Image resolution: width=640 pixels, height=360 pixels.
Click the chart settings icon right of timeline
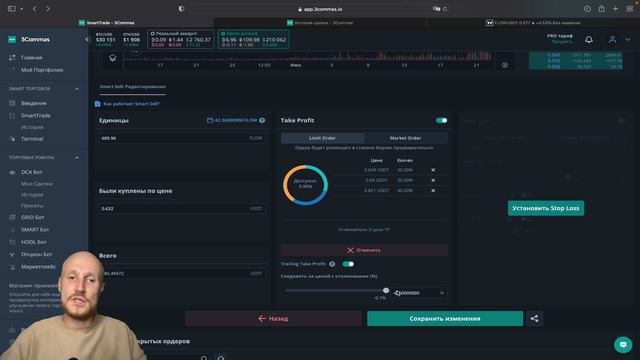(505, 65)
